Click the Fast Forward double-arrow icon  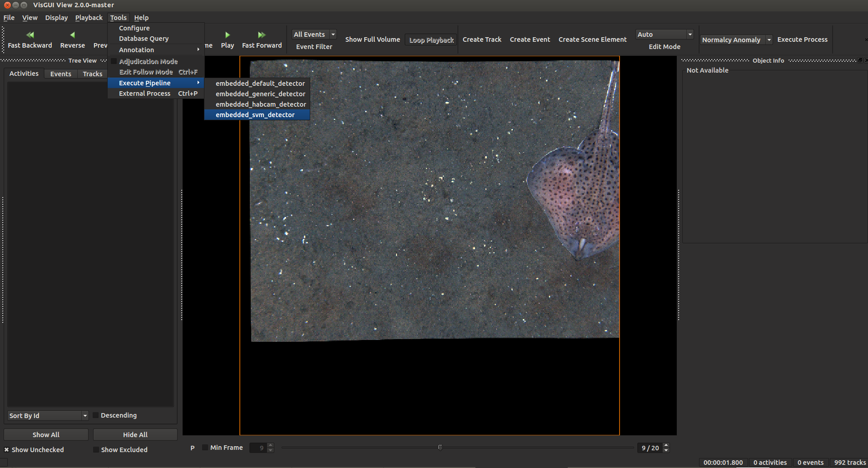coord(262,34)
